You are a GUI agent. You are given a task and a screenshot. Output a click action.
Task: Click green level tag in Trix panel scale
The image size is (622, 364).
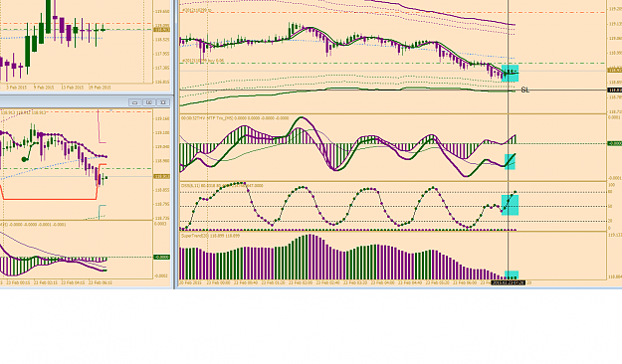[615, 143]
